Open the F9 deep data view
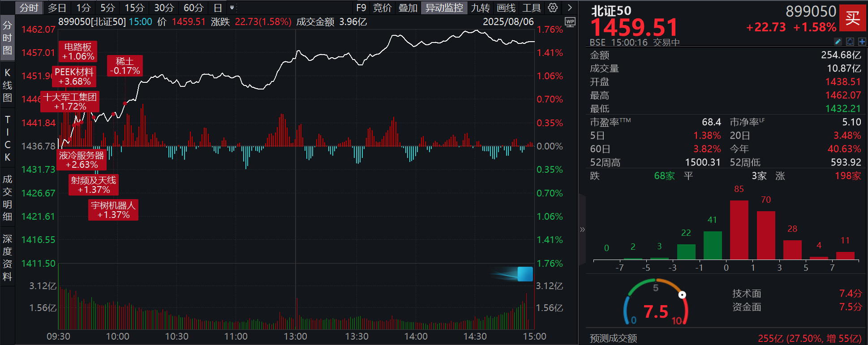Image resolution: width=868 pixels, height=345 pixels. pyautogui.click(x=361, y=8)
